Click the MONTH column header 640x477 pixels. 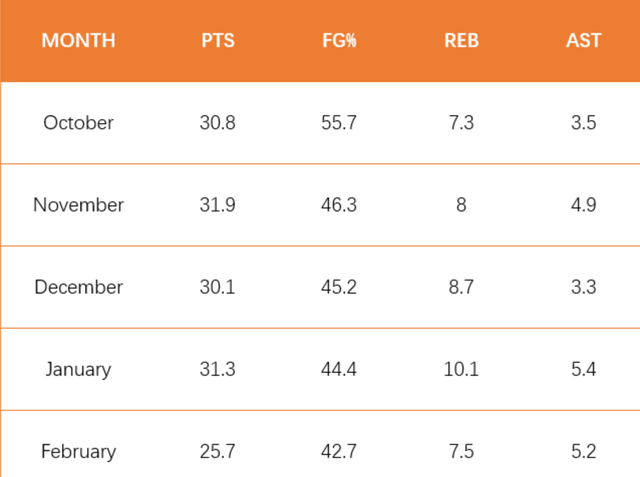point(78,40)
